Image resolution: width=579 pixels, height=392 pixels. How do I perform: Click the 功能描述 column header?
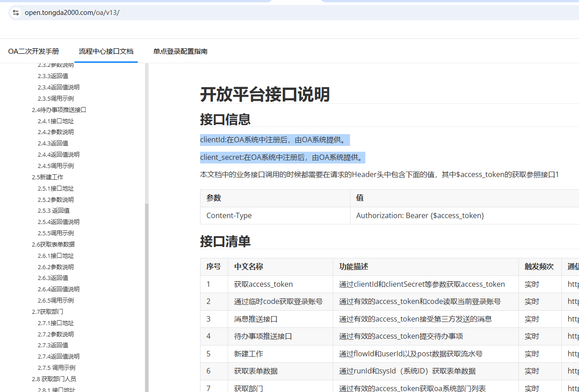pos(426,267)
